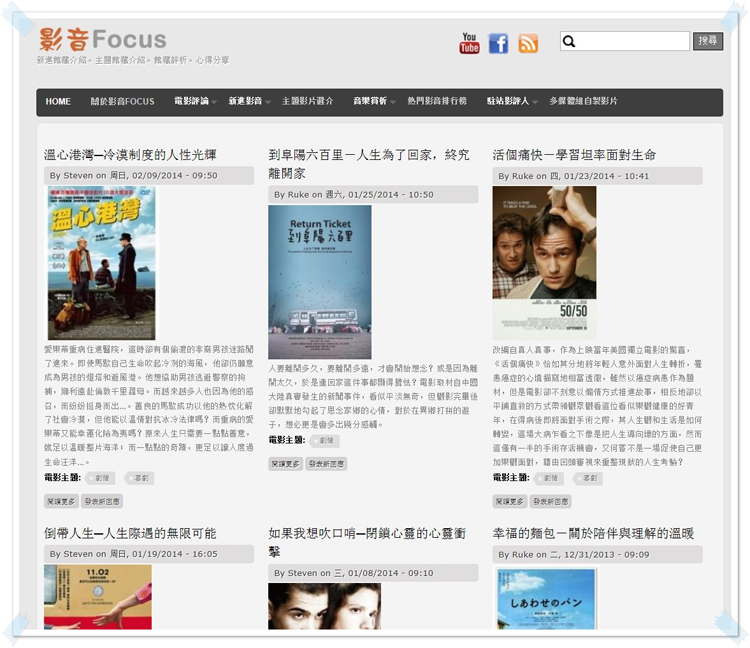Open 關於影音FOCUS menu item
This screenshot has height=648, width=750.
[x=122, y=101]
